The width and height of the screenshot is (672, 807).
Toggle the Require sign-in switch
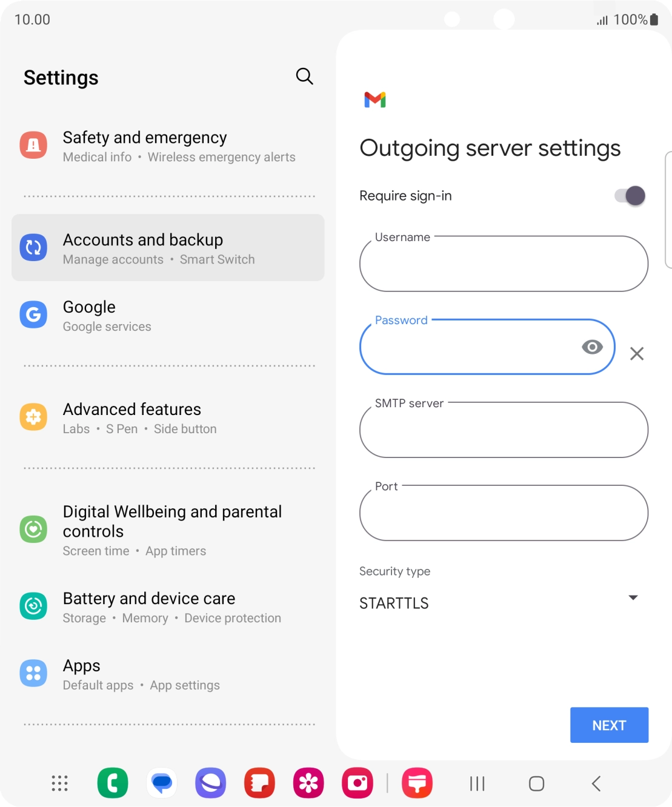[630, 196]
